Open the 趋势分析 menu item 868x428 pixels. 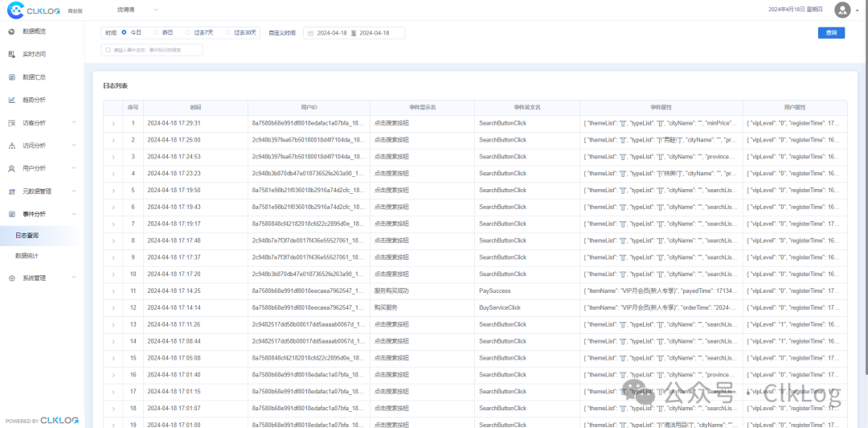(35, 100)
